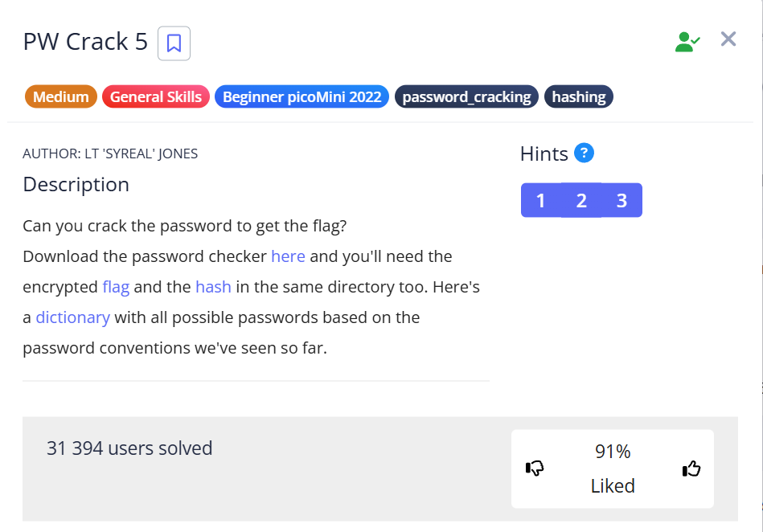
Task: Close the challenge dialog with the X
Action: point(728,39)
